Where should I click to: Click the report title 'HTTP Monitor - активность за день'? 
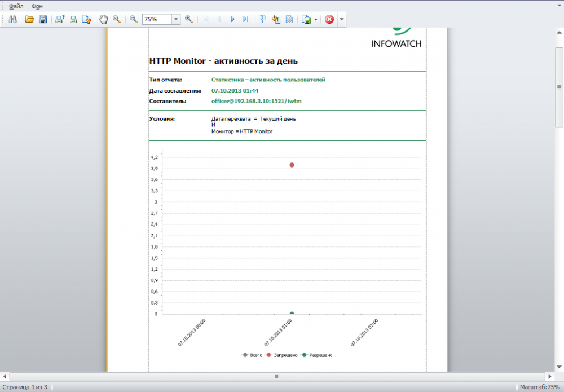pos(223,61)
